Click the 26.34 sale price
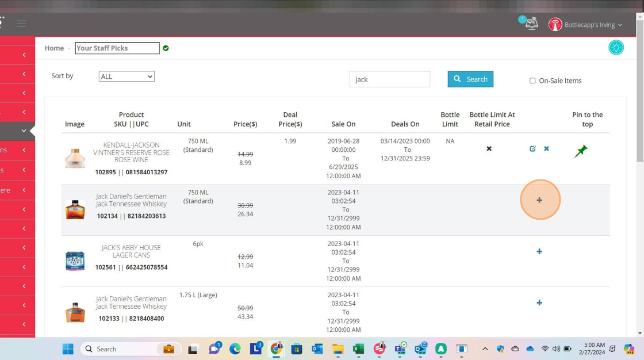 [245, 214]
